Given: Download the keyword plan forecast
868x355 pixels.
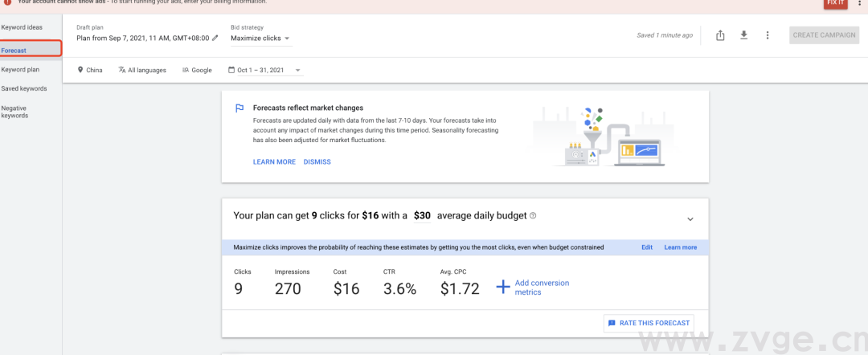Looking at the screenshot, I should [743, 35].
